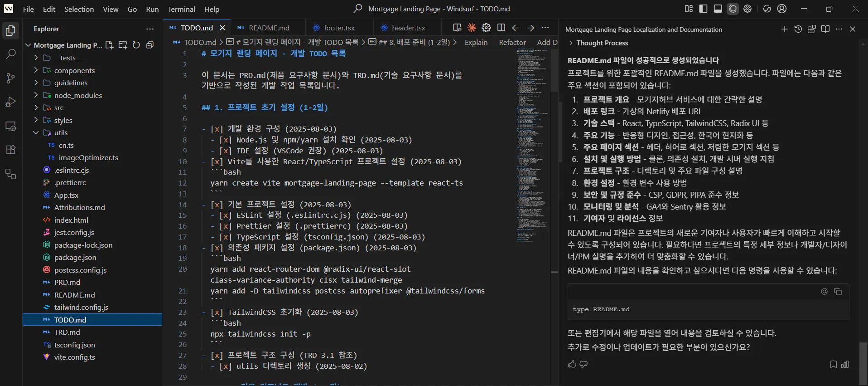This screenshot has height=386, width=868.
Task: Toggle the primary side bar
Action: 704,9
